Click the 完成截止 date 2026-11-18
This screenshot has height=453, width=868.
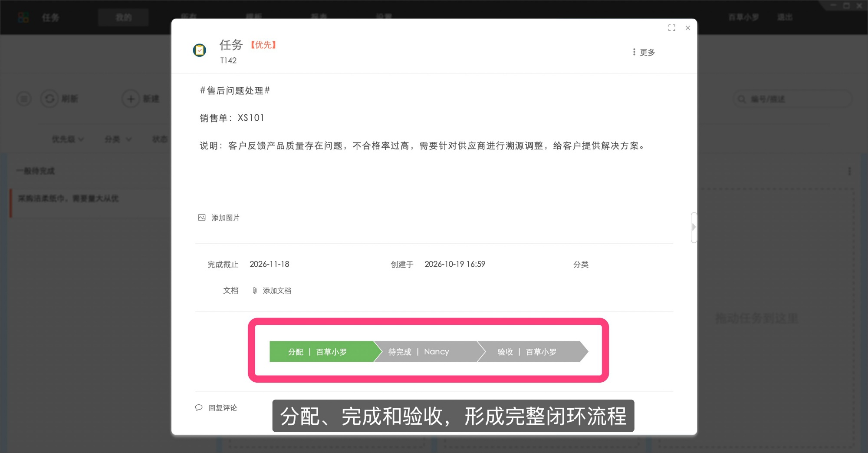(x=270, y=264)
